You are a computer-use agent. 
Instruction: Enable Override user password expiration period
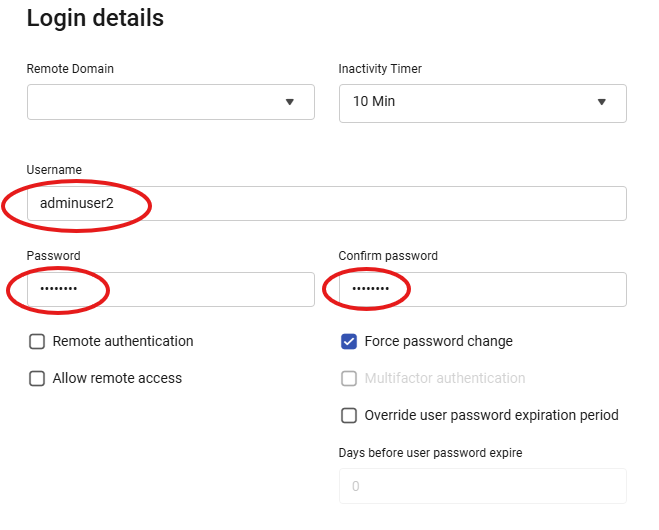point(349,416)
